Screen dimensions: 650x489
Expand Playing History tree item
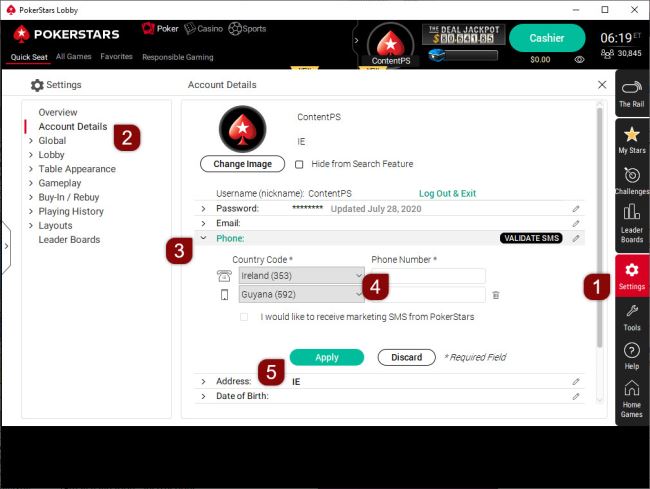coord(31,211)
